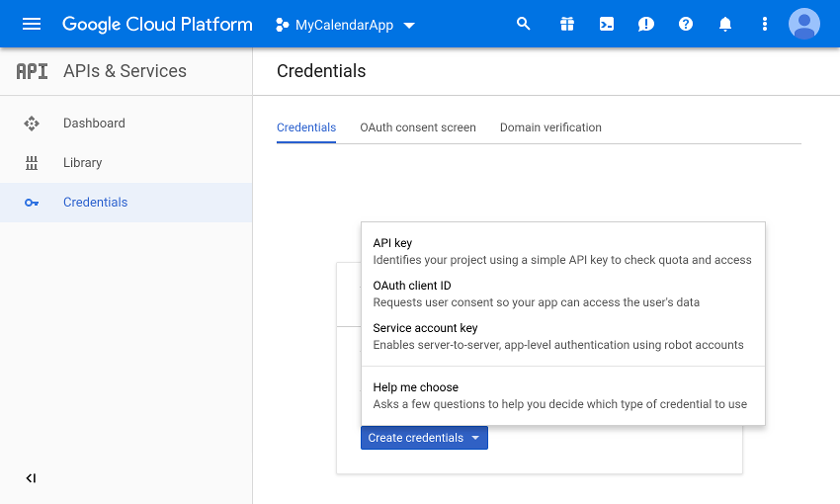Choose API key from the dropdown menu
This screenshot has height=504, width=840.
[563, 251]
